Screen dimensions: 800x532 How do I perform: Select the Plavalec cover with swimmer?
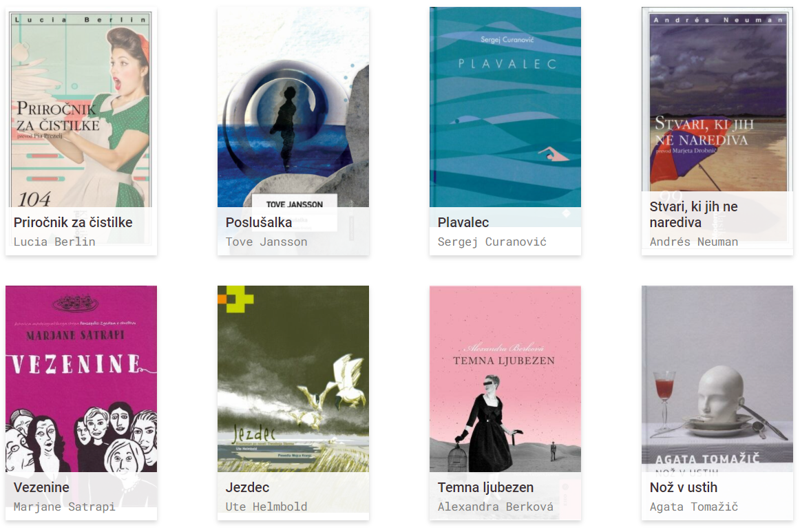pyautogui.click(x=505, y=107)
